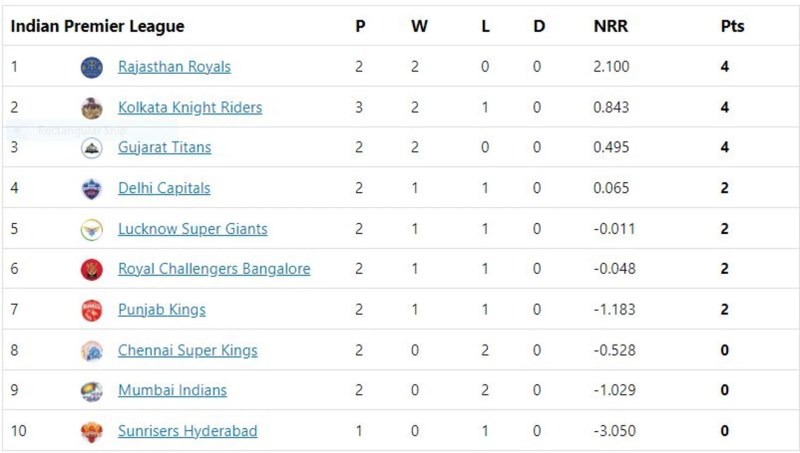Open the Kolkata Knight Riders link
Viewport: 800px width, 453px height.
click(x=190, y=108)
